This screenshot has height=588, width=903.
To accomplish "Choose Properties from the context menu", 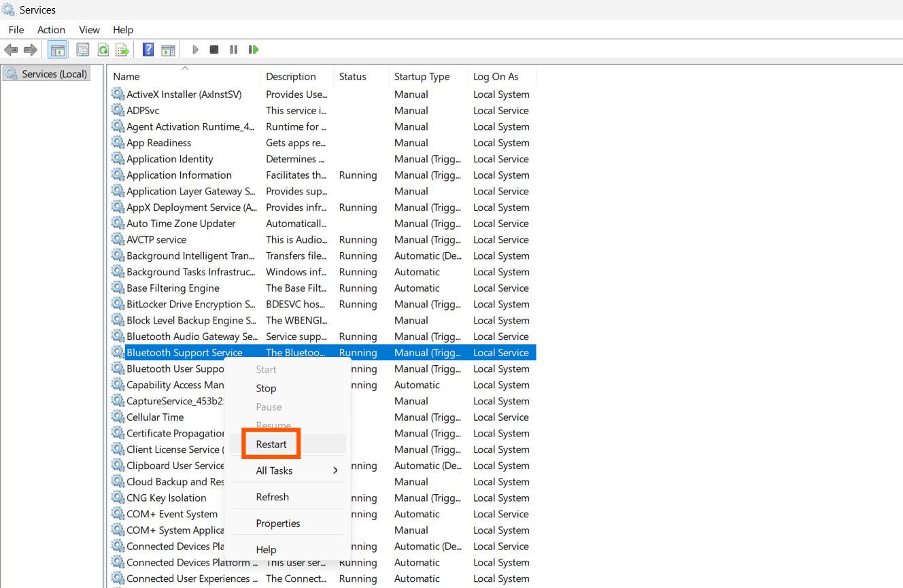I will click(x=279, y=523).
